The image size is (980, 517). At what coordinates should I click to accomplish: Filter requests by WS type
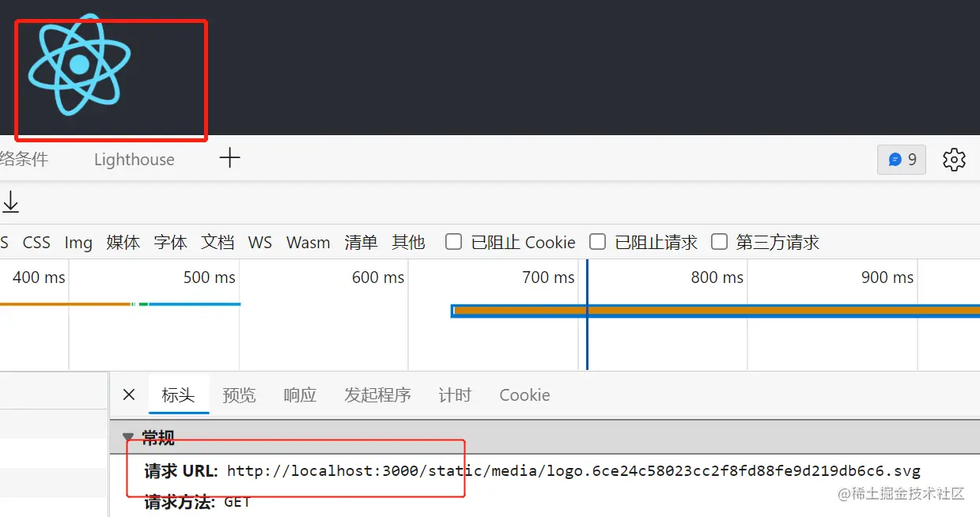pyautogui.click(x=260, y=243)
